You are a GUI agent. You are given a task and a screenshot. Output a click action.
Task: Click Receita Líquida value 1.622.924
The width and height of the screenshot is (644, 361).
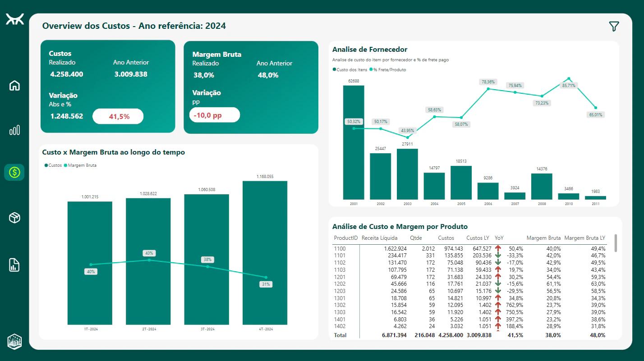pos(395,248)
